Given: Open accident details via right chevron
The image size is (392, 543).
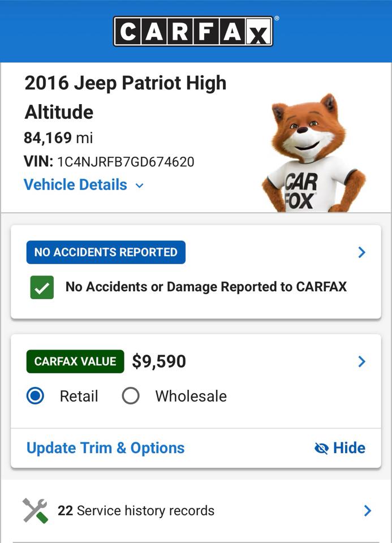Looking at the screenshot, I should [x=361, y=252].
